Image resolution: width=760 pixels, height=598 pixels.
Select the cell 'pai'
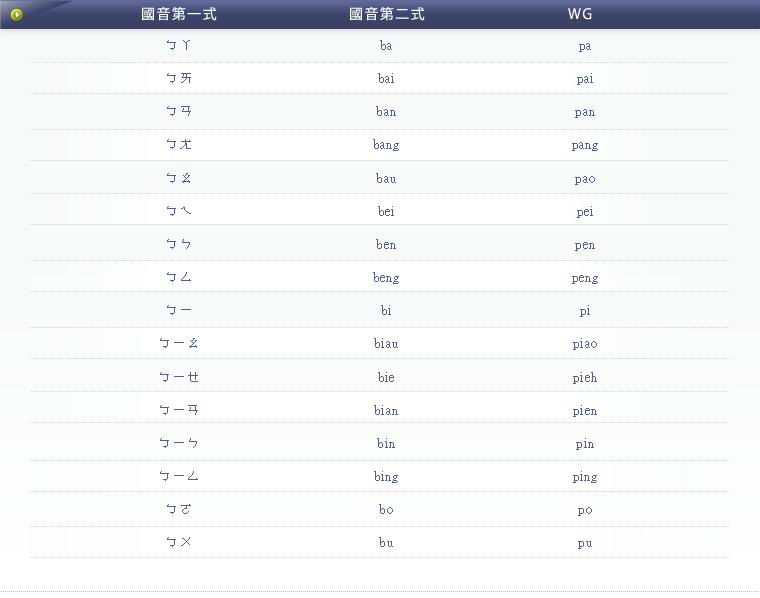pyautogui.click(x=585, y=79)
